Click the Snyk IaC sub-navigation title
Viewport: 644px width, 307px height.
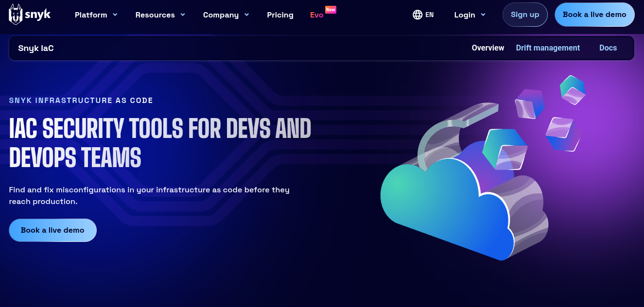(36, 48)
